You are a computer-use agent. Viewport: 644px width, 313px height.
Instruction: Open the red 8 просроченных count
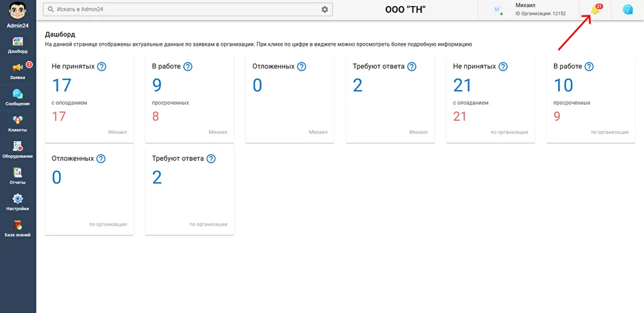click(x=156, y=116)
